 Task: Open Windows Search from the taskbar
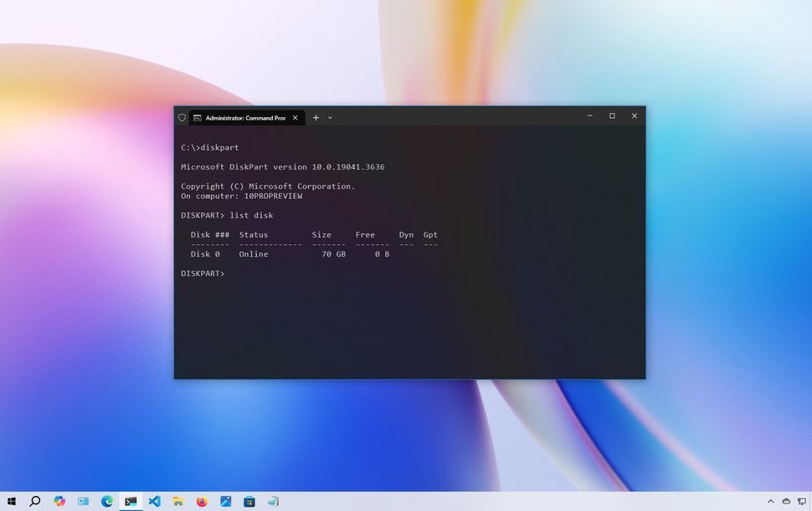tap(36, 500)
